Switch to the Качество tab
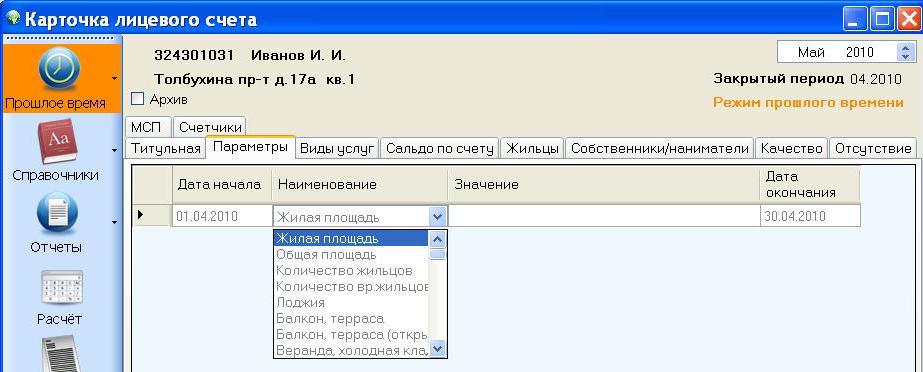The width and height of the screenshot is (923, 372). (791, 148)
